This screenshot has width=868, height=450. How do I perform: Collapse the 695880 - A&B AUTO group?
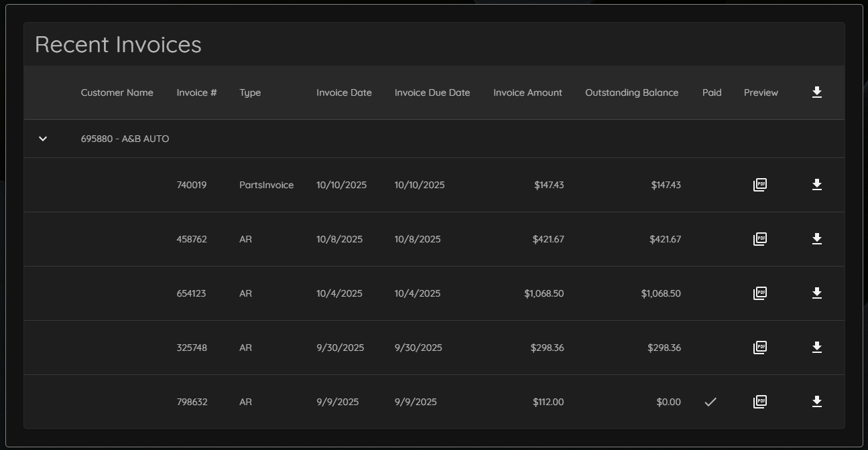pyautogui.click(x=43, y=139)
